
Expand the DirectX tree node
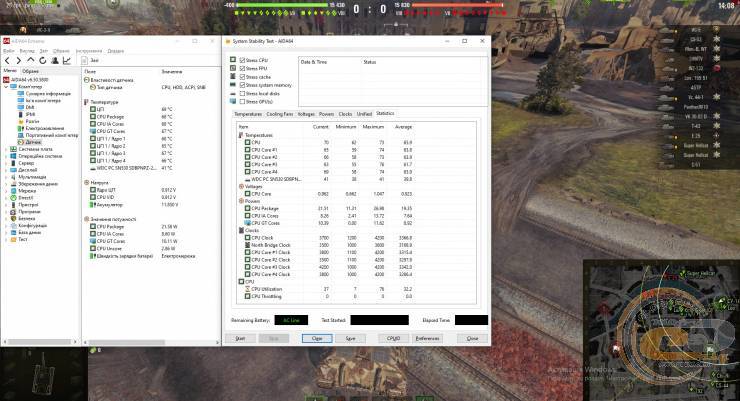pos(6,198)
